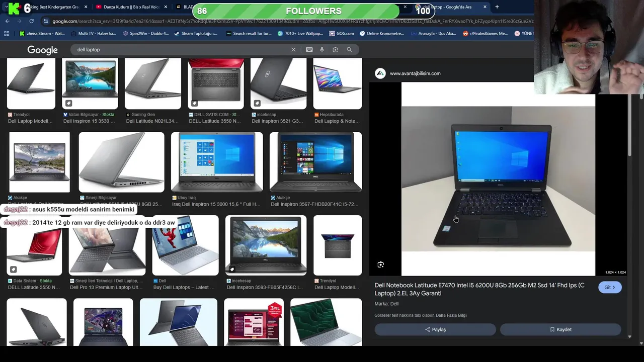Open Sinerji Bilgisayar silver laptop thumbnail
The width and height of the screenshot is (644, 362).
click(x=121, y=162)
